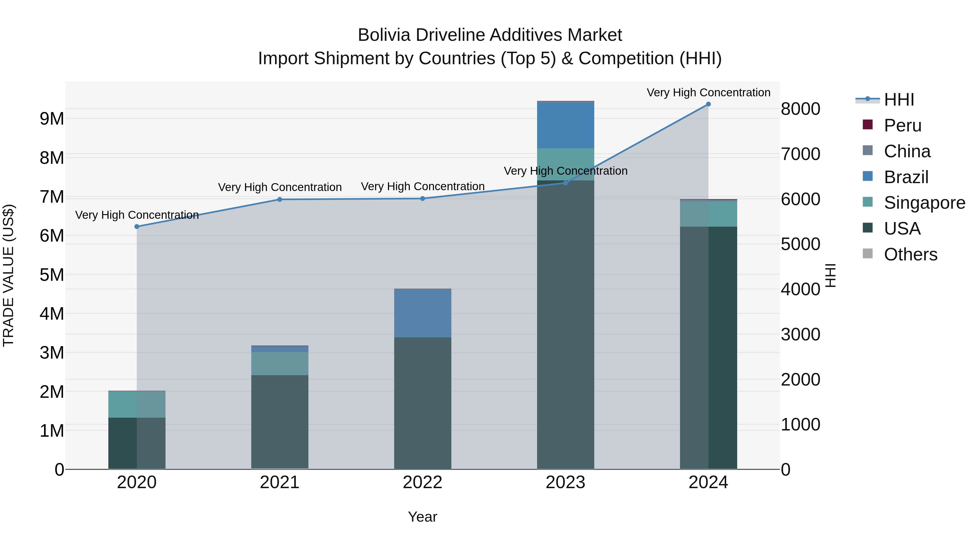Click the Brazil segment of the 2023 bar
The image size is (980, 551).
pos(565,125)
